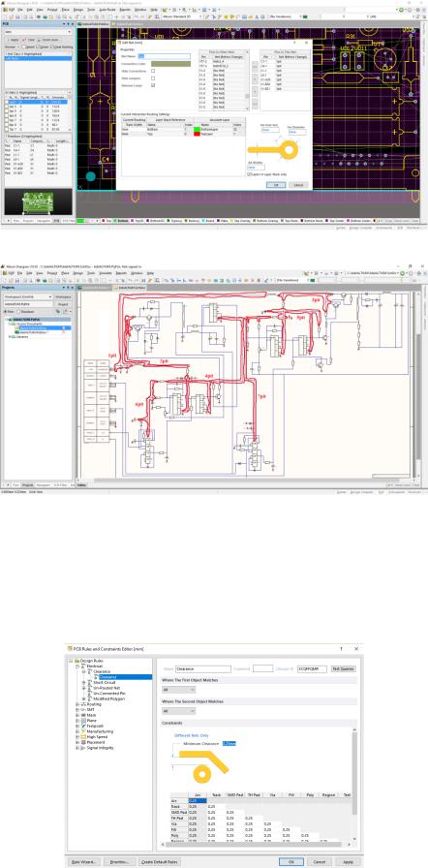This screenshot has width=428, height=868.
Task: Click the Rule Wizard button
Action: click(84, 862)
